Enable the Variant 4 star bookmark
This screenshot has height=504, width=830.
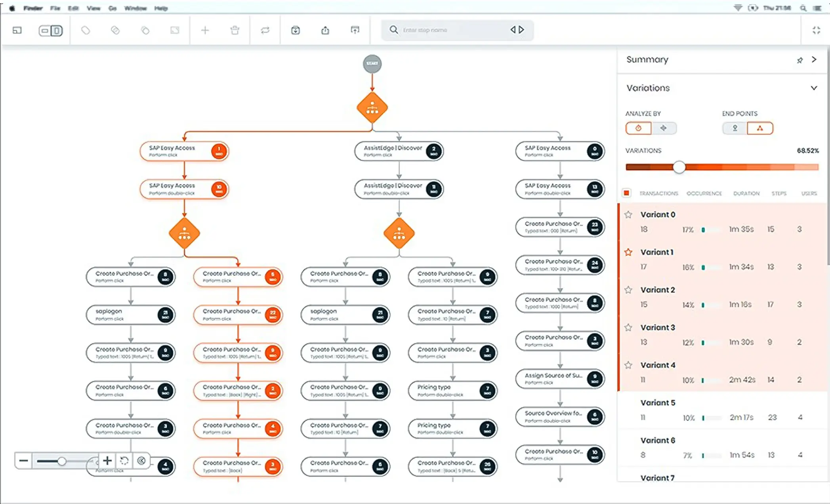pos(631,365)
